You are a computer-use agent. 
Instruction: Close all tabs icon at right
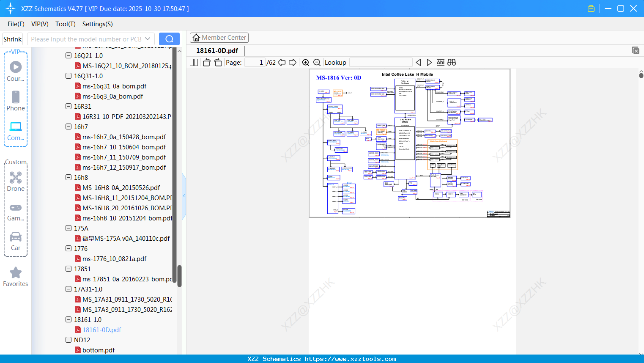point(636,50)
